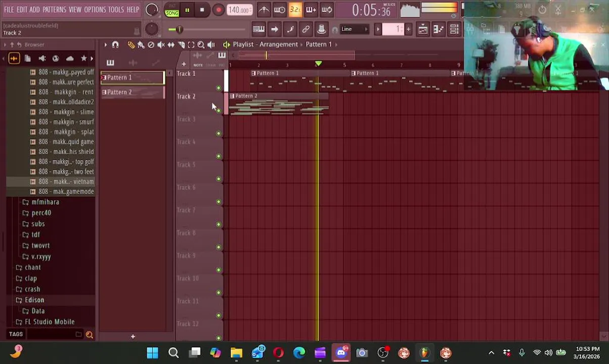Open the OPTIONS menu
This screenshot has height=364, width=609.
tap(95, 10)
